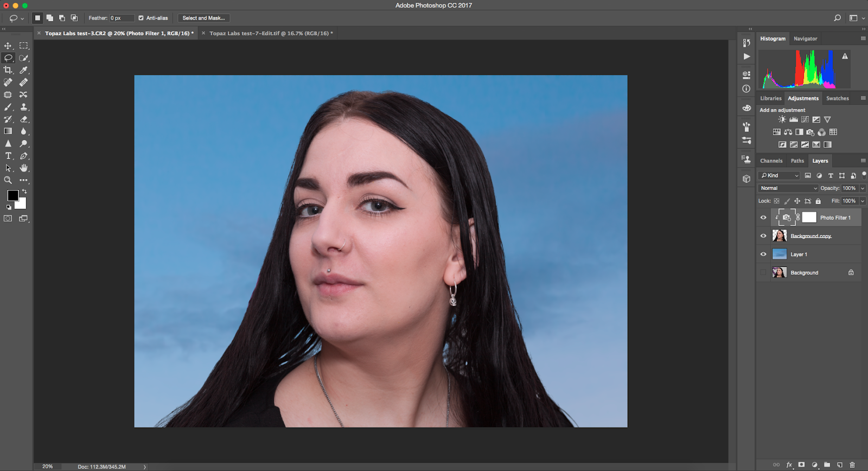
Task: Select the Zoom tool
Action: coord(8,180)
